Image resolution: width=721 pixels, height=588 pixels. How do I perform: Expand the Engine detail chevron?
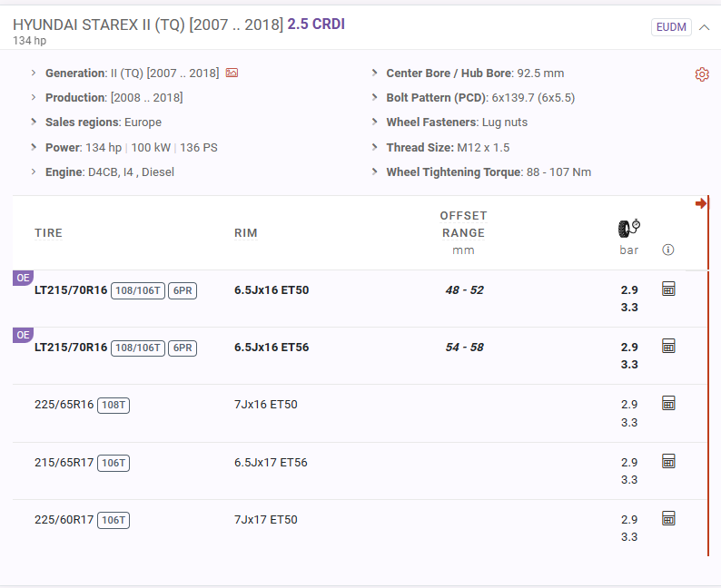(x=34, y=171)
